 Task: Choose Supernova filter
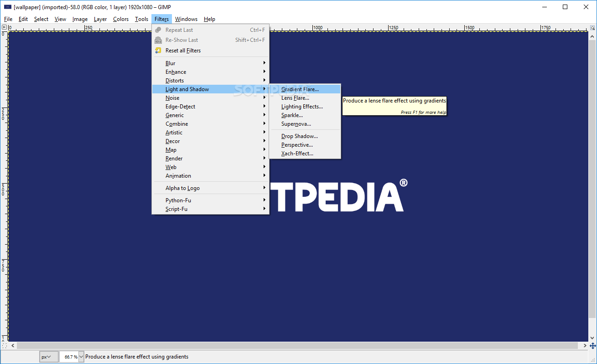305,124
